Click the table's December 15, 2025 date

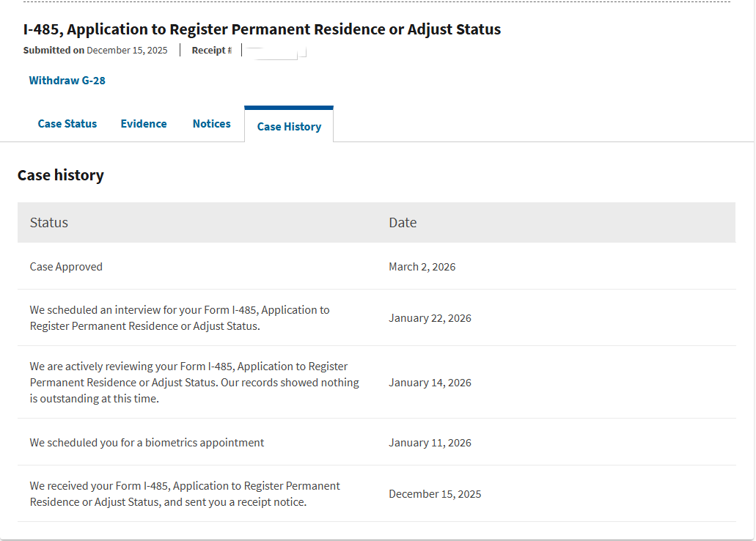435,494
